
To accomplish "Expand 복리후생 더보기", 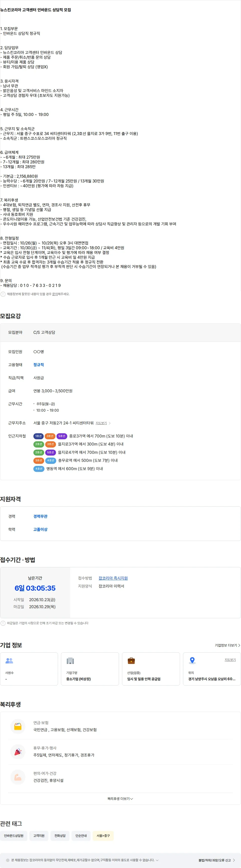I will coord(120,798).
